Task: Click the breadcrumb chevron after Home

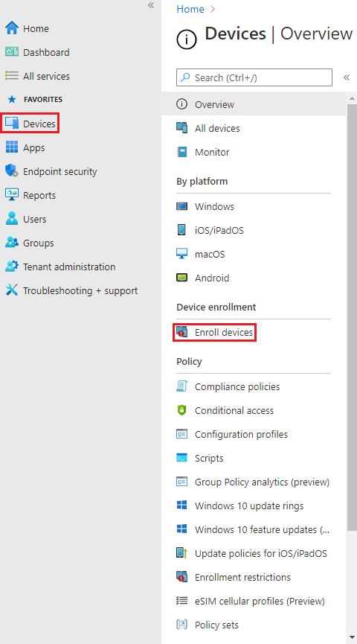Action: coord(213,9)
